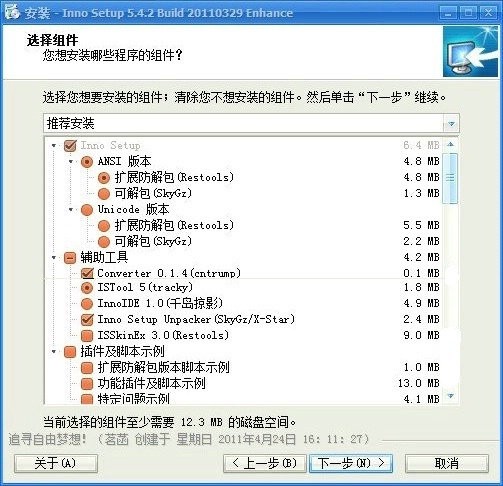This screenshot has height=486, width=503.
Task: Toggle the 插件及脚本示例 group checkbox icon
Action: click(x=70, y=351)
